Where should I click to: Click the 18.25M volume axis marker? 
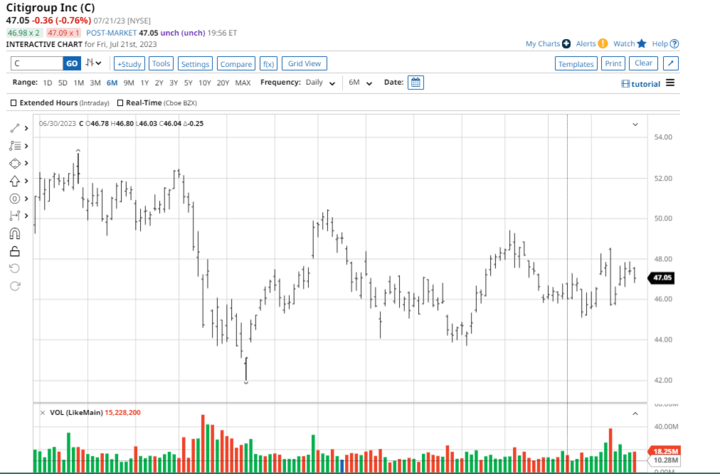664,451
